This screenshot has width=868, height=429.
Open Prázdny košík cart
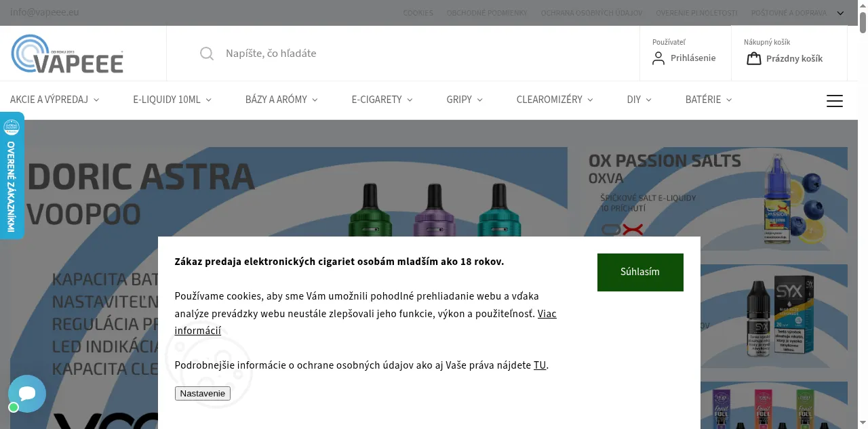tap(794, 59)
